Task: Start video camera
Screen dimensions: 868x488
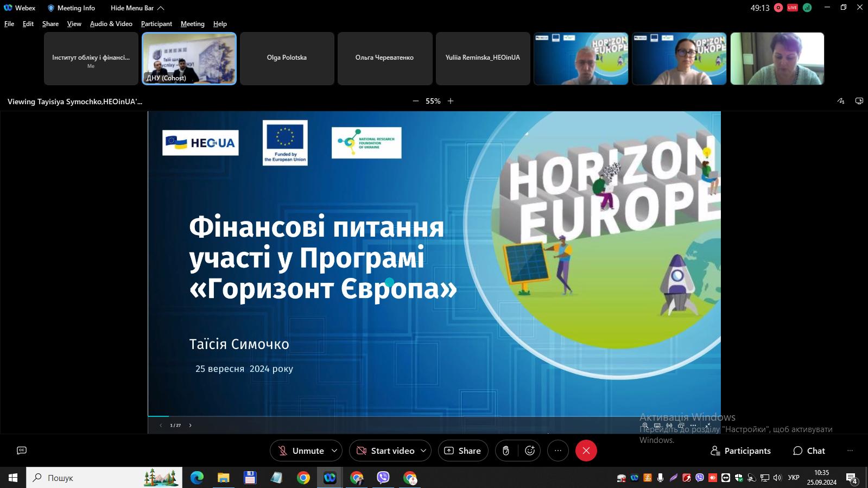Action: point(385,451)
